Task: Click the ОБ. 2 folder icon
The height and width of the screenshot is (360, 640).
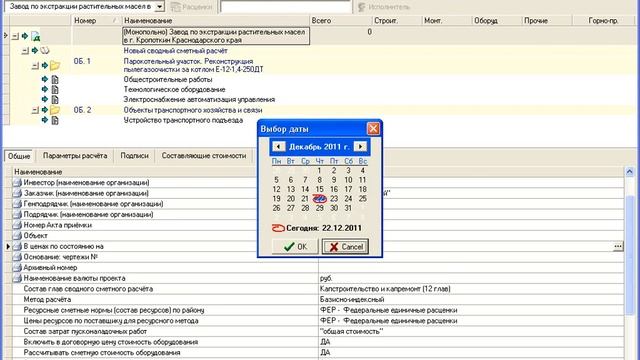Action: pos(55,110)
